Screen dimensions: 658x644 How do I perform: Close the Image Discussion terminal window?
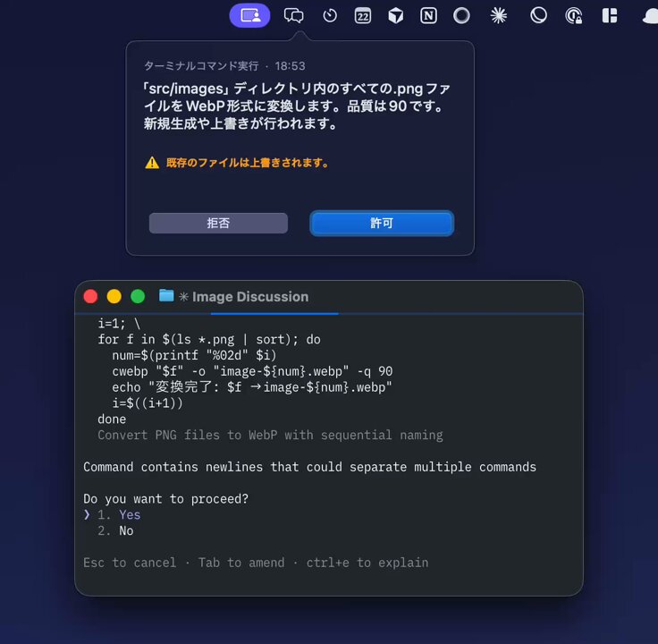pyautogui.click(x=90, y=296)
